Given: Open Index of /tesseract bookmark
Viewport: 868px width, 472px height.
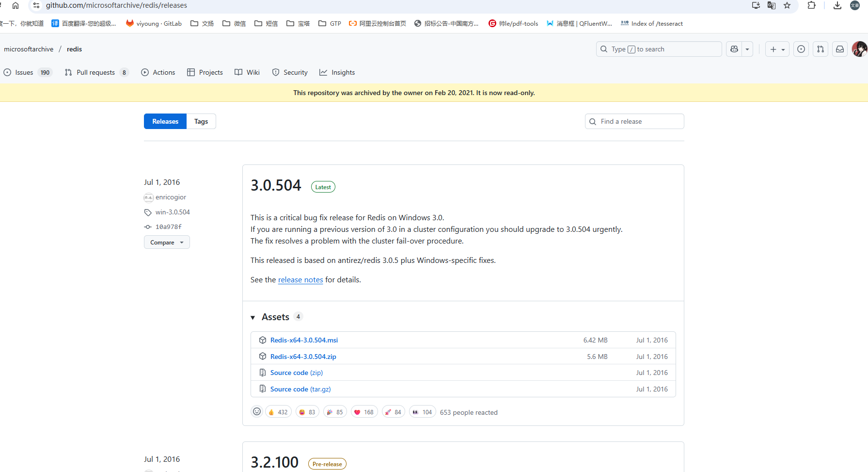Looking at the screenshot, I should click(652, 23).
